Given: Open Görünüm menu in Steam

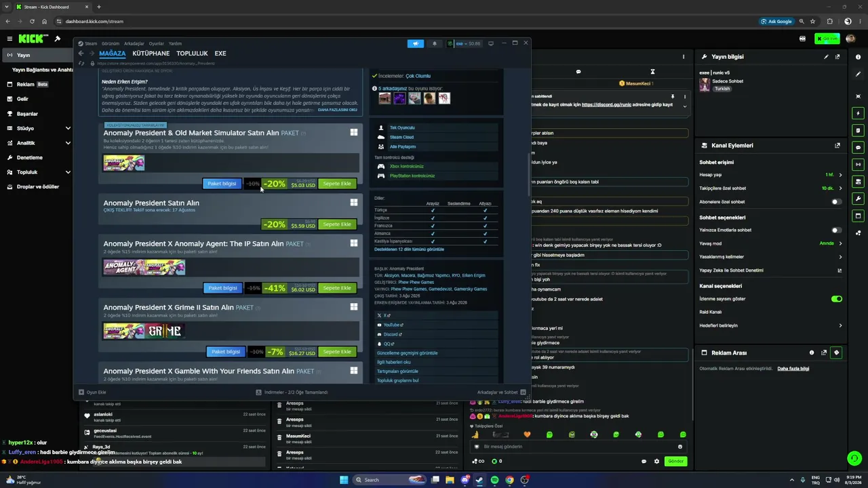Looking at the screenshot, I should (111, 43).
